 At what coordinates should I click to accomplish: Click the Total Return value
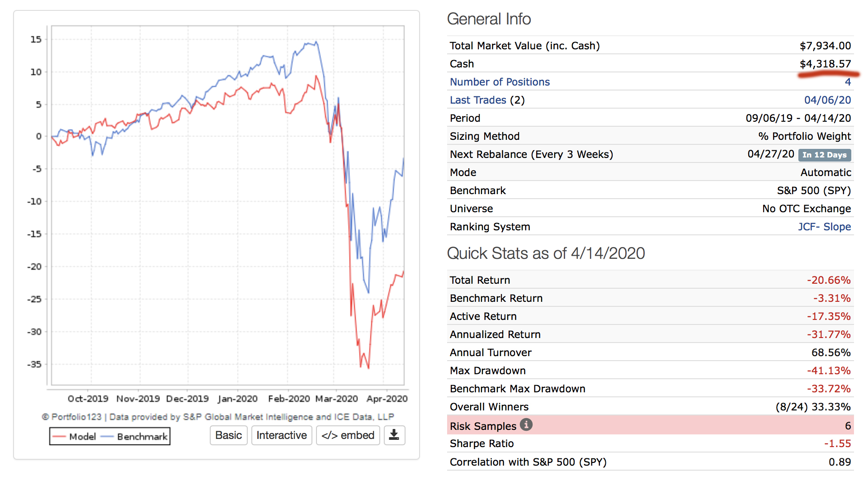829,280
